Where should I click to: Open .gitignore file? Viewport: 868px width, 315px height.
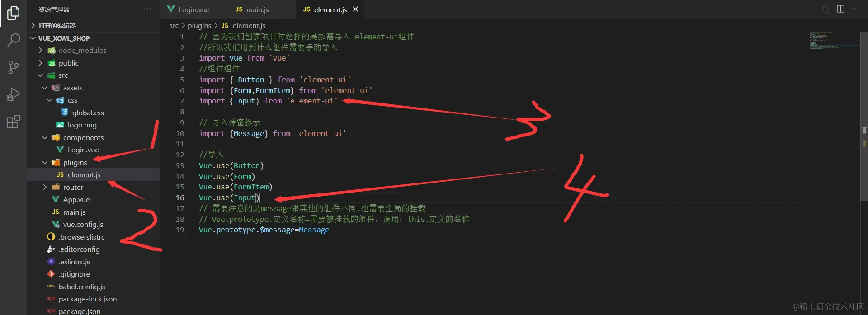point(94,274)
